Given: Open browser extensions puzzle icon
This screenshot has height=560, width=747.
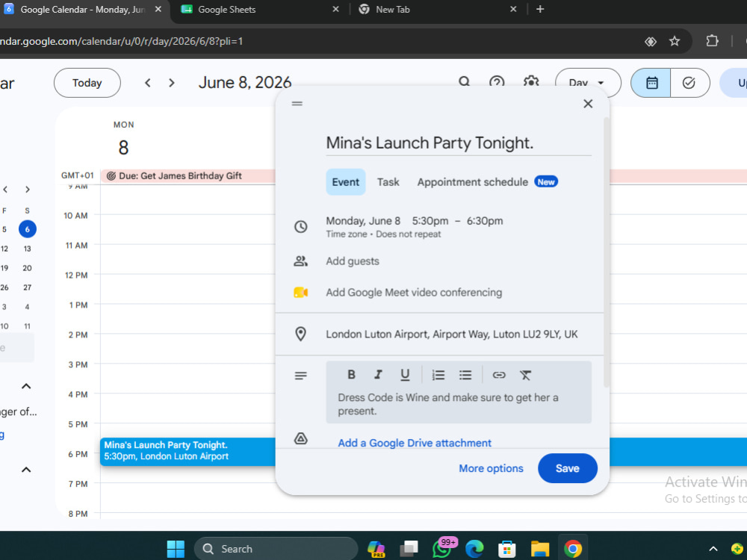Looking at the screenshot, I should (x=712, y=41).
